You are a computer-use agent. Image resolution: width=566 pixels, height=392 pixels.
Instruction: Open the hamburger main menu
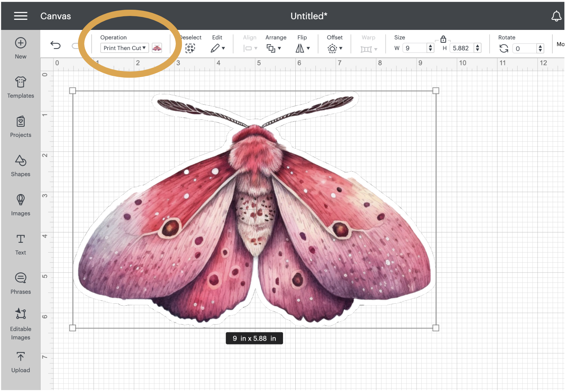click(20, 16)
